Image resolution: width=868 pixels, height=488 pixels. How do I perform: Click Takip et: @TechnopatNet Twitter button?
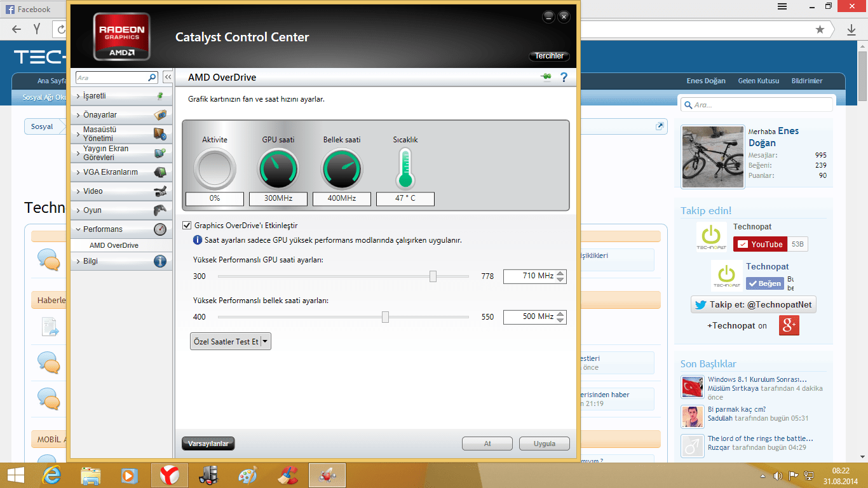(x=754, y=304)
